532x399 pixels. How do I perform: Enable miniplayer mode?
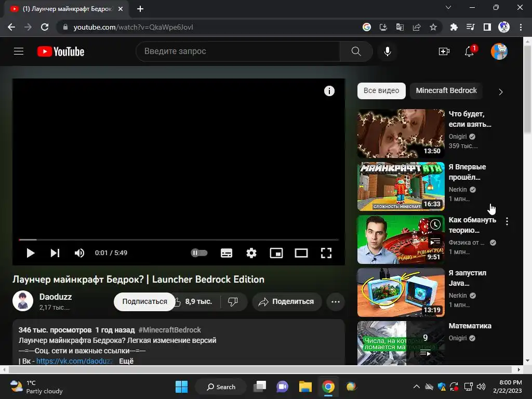[276, 253]
